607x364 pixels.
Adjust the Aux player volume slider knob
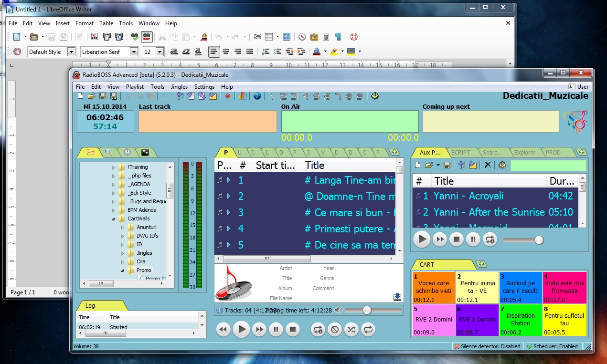point(539,240)
